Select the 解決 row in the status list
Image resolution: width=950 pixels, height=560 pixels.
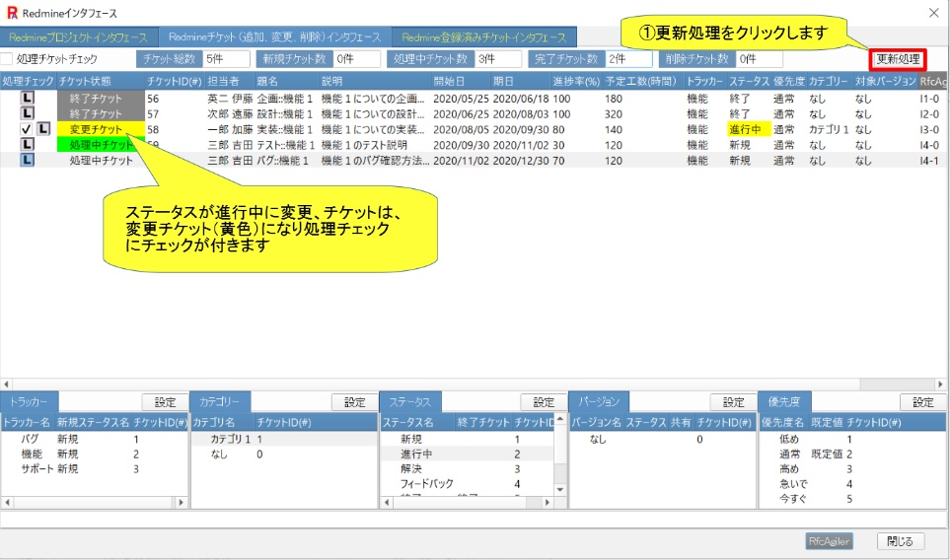tap(468, 468)
